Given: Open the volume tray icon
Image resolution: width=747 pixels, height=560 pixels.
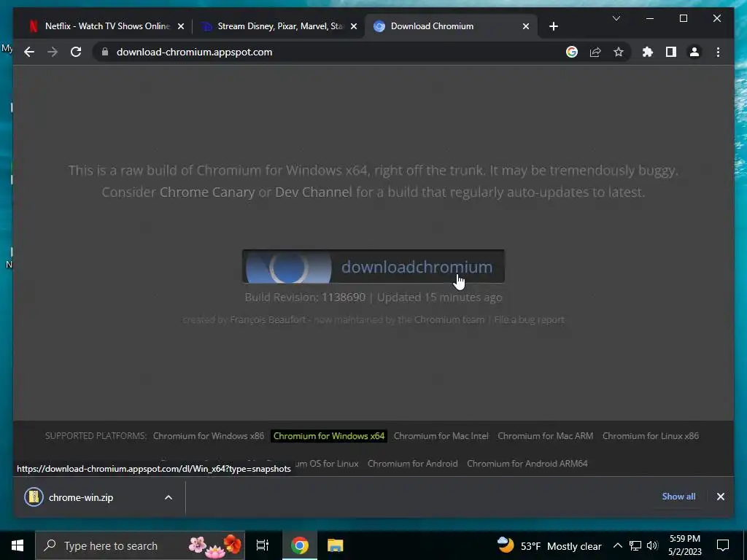Looking at the screenshot, I should (652, 545).
